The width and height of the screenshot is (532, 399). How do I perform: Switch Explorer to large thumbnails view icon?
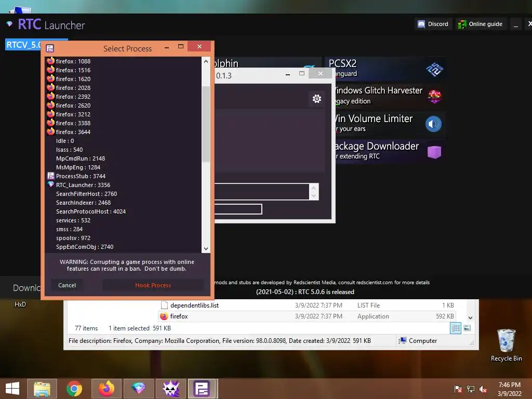click(x=467, y=328)
